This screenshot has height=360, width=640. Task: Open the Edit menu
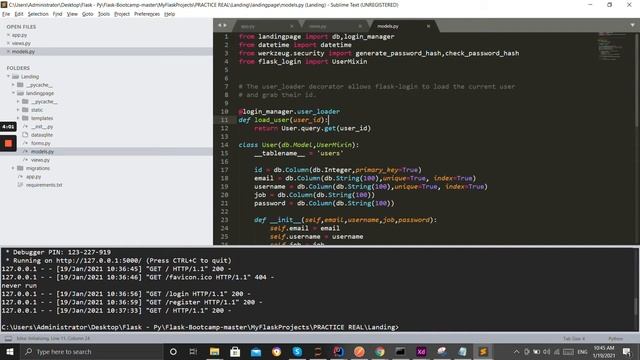click(x=19, y=14)
